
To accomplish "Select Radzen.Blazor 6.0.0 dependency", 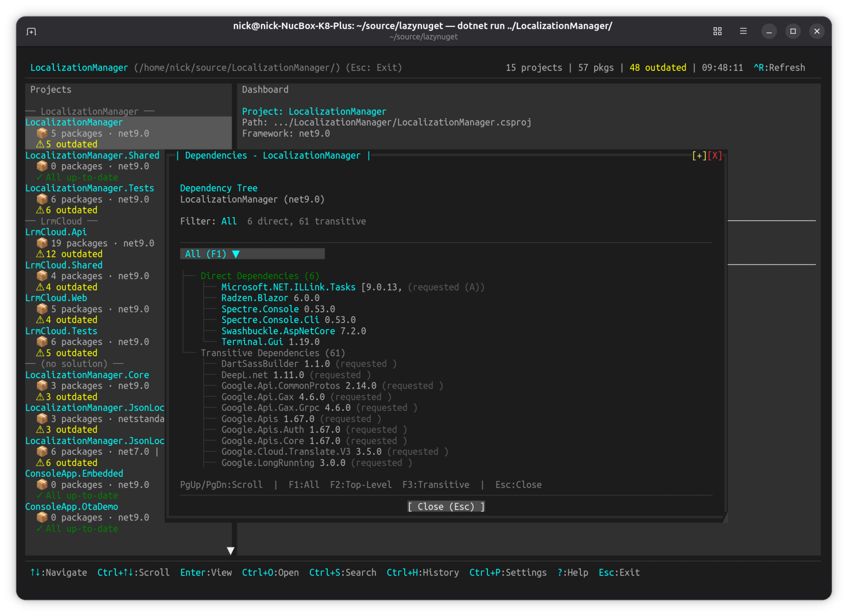I will (x=270, y=298).
